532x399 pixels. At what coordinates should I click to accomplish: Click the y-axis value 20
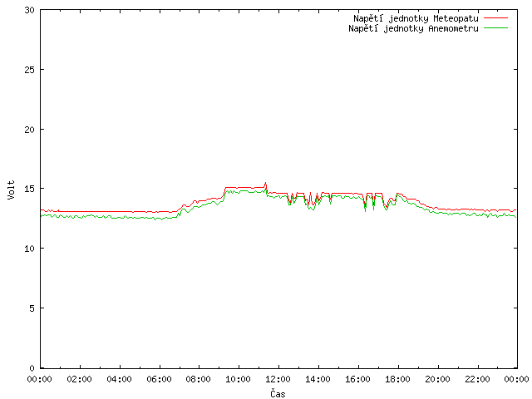point(30,130)
